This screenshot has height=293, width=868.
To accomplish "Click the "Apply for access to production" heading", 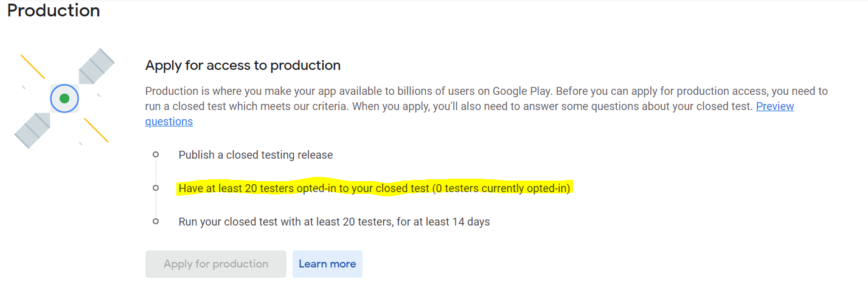I will pyautogui.click(x=243, y=65).
